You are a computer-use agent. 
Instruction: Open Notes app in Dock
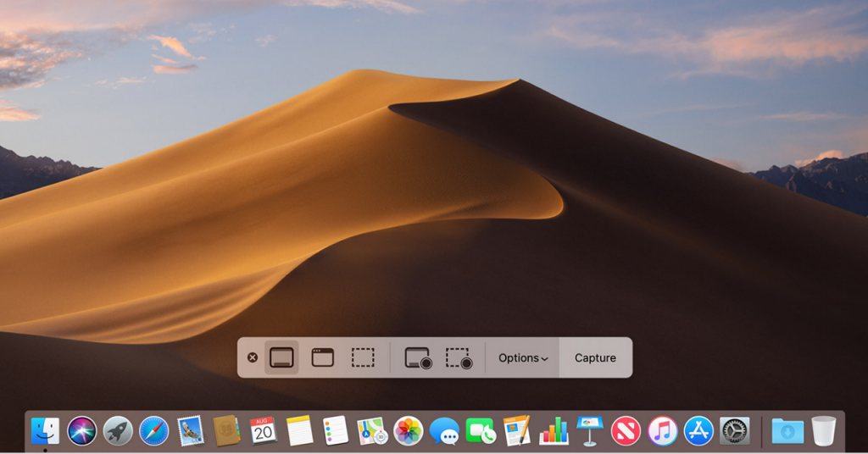(299, 430)
